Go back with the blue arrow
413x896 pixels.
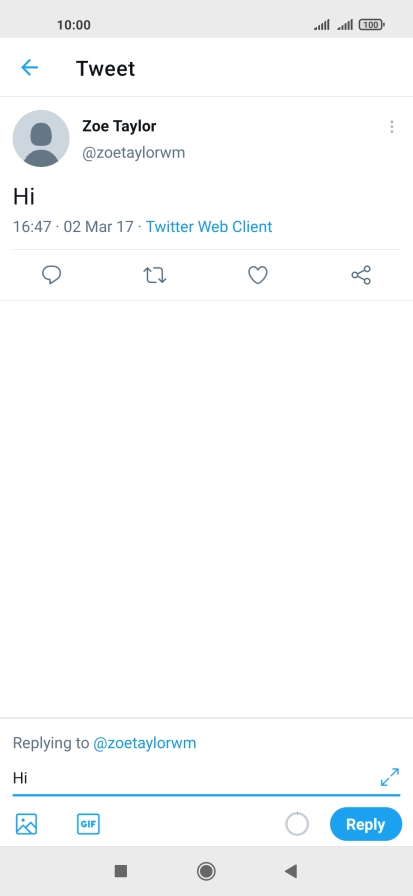click(x=29, y=68)
